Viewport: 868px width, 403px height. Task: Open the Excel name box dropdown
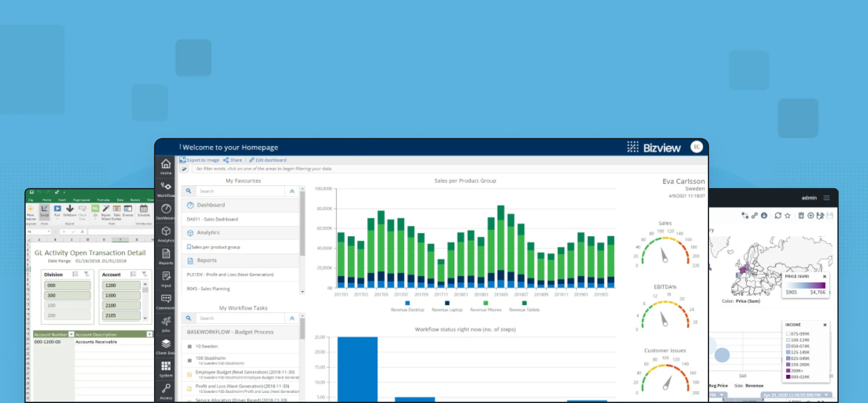click(49, 232)
